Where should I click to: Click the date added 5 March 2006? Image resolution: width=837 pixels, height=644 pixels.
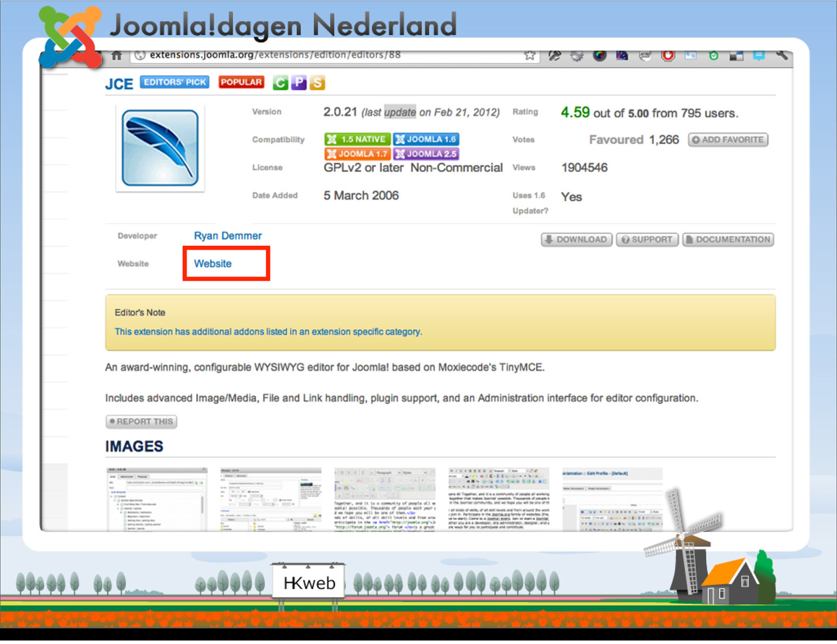tap(361, 195)
